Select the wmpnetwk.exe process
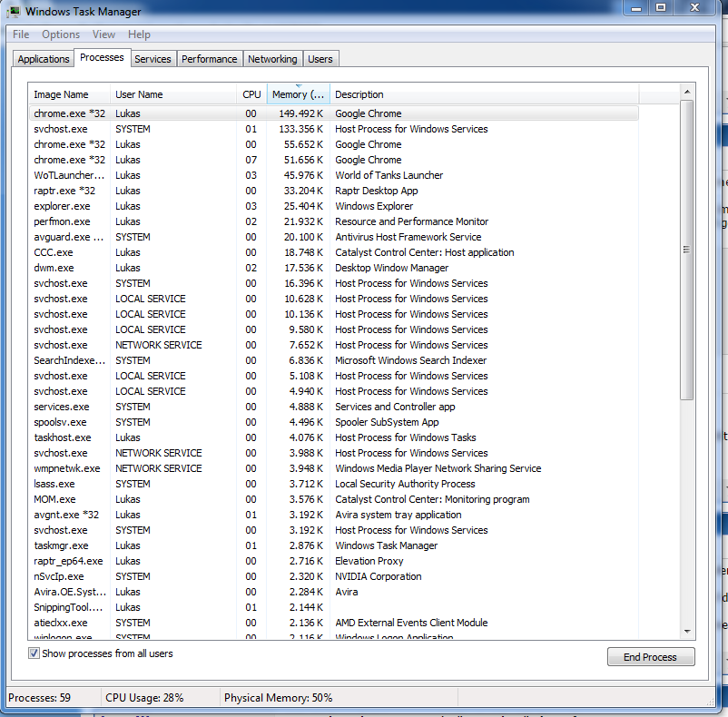The image size is (728, 717). coord(334,468)
